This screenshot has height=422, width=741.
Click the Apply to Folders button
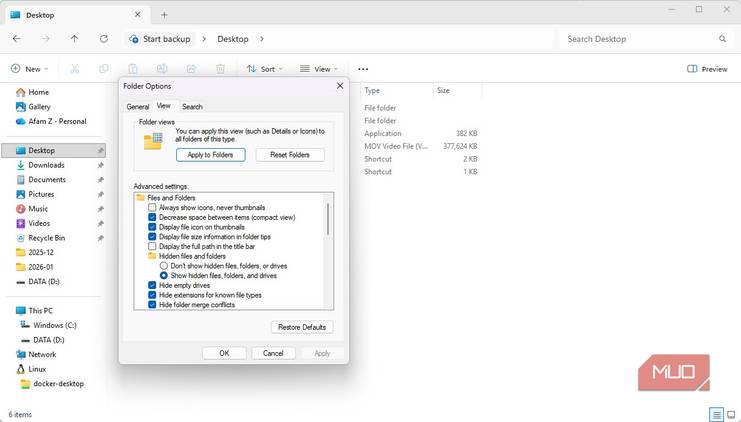tap(210, 155)
